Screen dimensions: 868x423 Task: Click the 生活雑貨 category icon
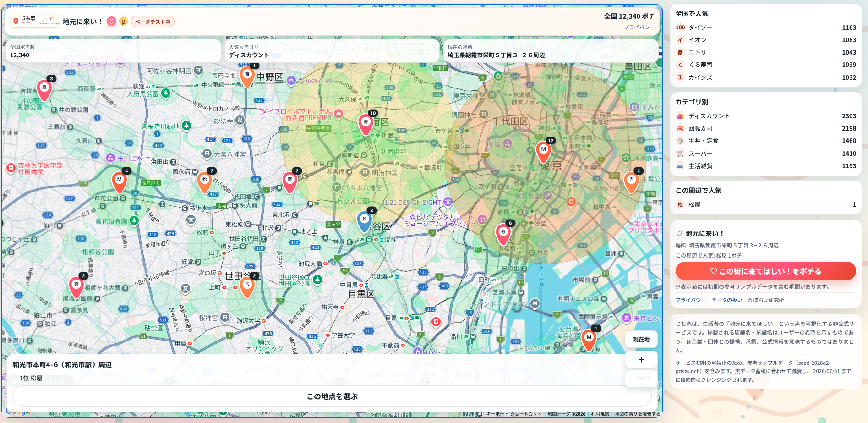point(680,166)
